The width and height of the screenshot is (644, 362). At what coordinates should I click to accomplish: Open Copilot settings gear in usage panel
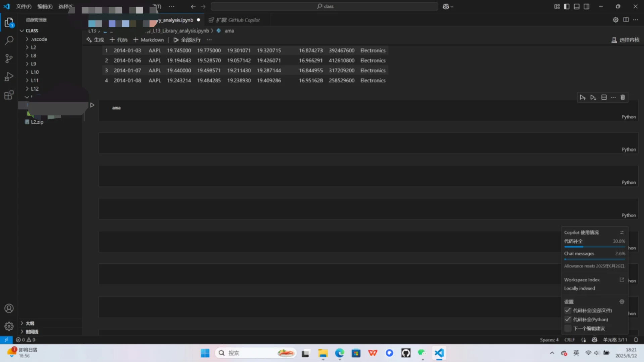(x=621, y=301)
